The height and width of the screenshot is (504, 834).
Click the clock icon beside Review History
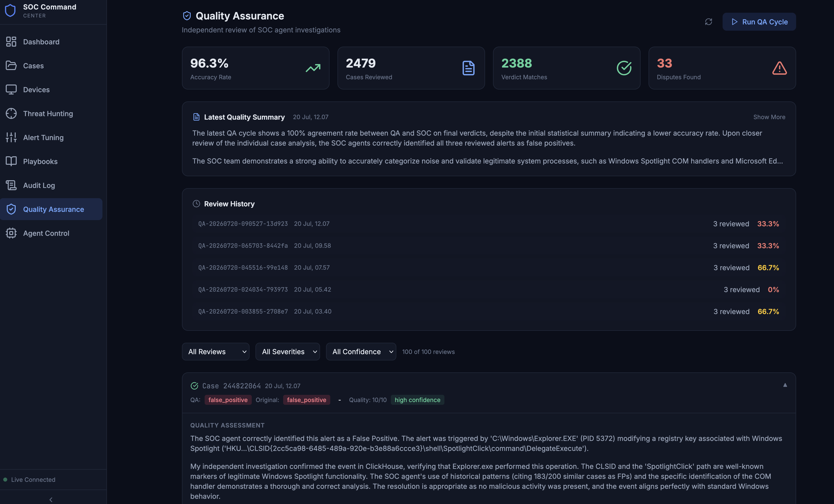click(x=196, y=203)
